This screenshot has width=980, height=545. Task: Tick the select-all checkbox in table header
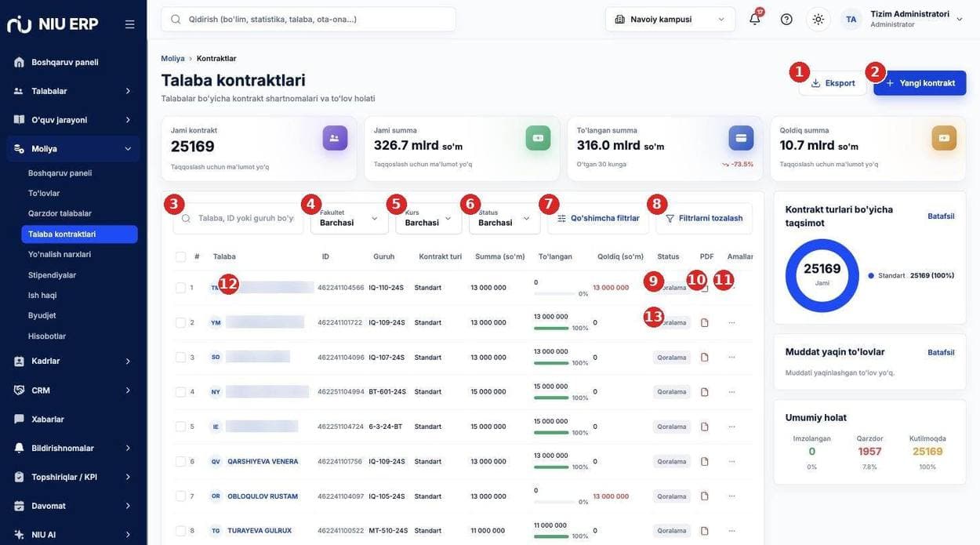(x=181, y=256)
